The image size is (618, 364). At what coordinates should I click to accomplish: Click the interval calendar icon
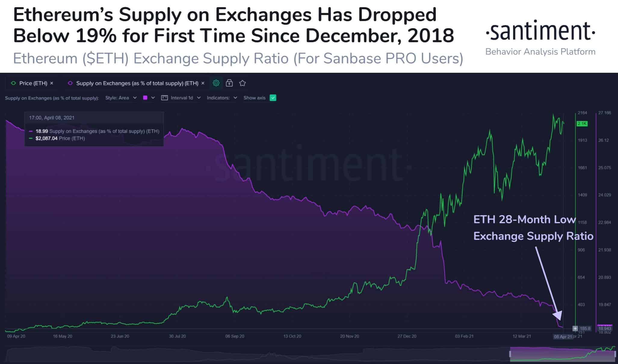[x=164, y=98]
